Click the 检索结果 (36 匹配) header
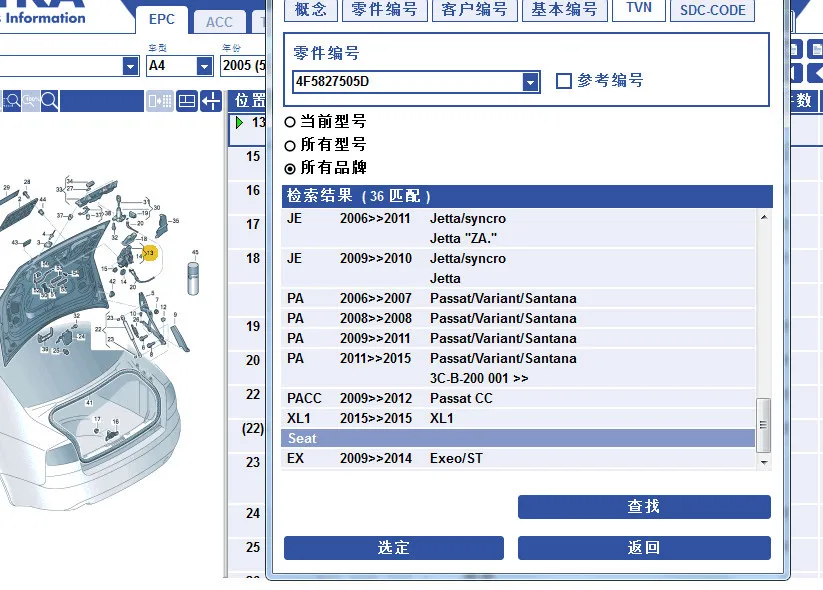This screenshot has height=590, width=823. coord(527,196)
